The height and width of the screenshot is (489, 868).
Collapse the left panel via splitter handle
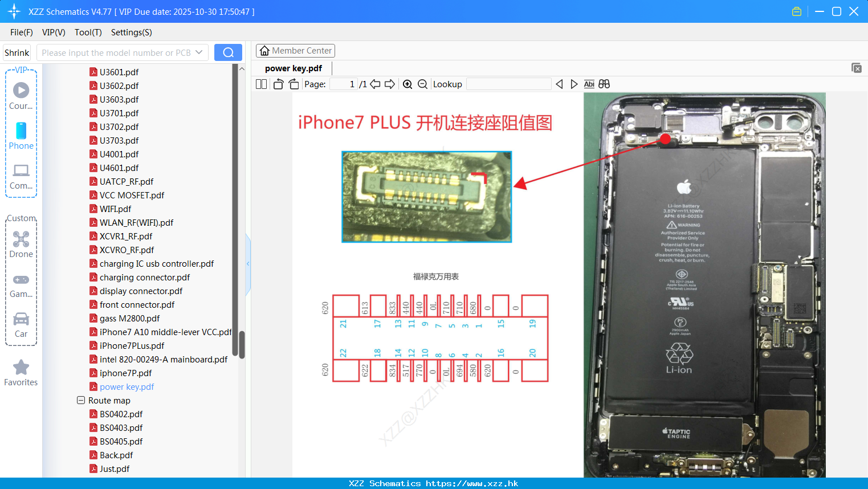[248, 264]
